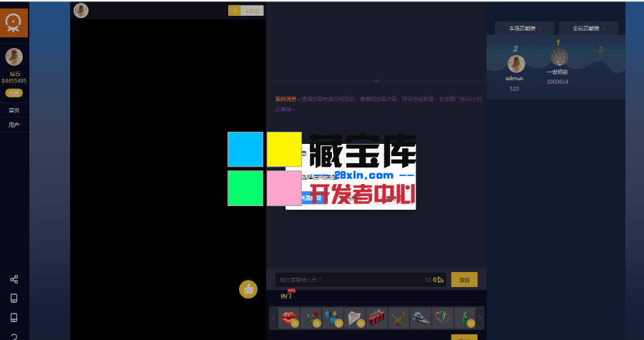
Task: Click the broadcast horn icon in chat box
Action: (x=439, y=280)
